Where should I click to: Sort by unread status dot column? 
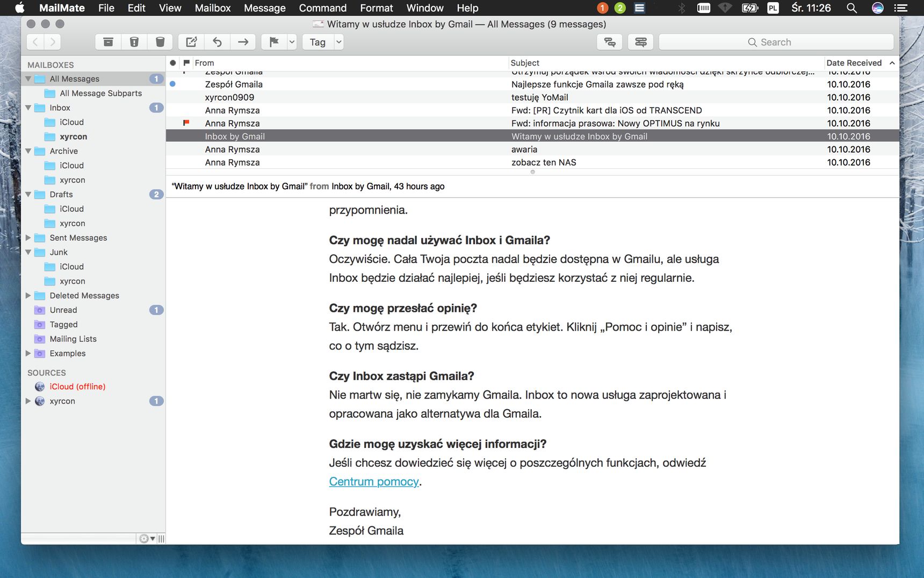pyautogui.click(x=172, y=63)
